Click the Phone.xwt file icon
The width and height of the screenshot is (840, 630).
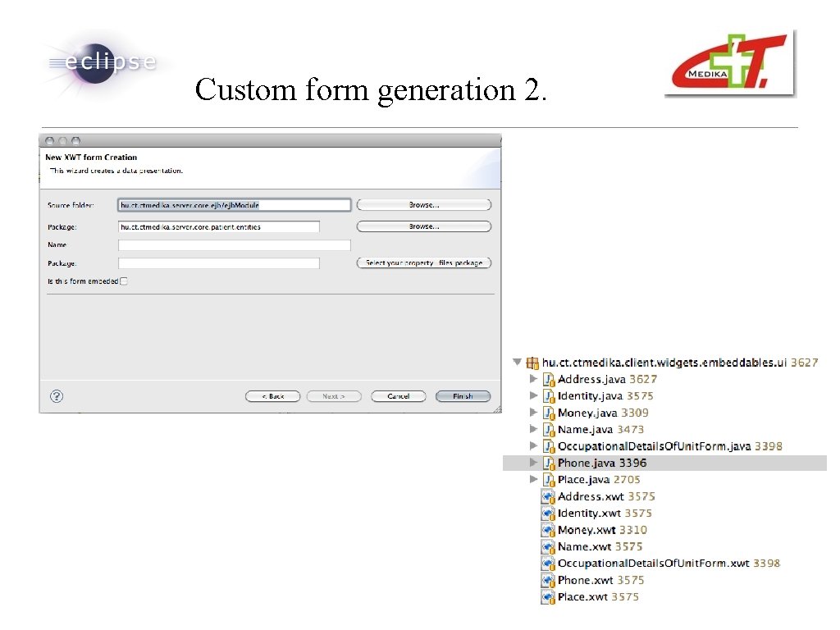[x=547, y=580]
